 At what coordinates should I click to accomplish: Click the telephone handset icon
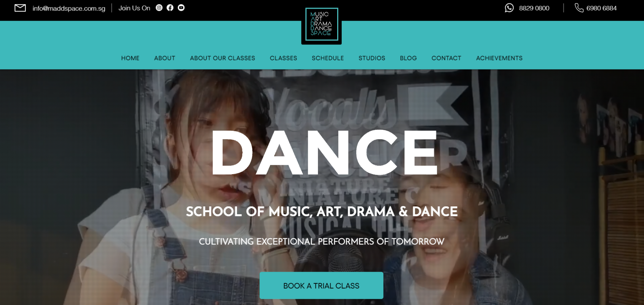click(579, 8)
